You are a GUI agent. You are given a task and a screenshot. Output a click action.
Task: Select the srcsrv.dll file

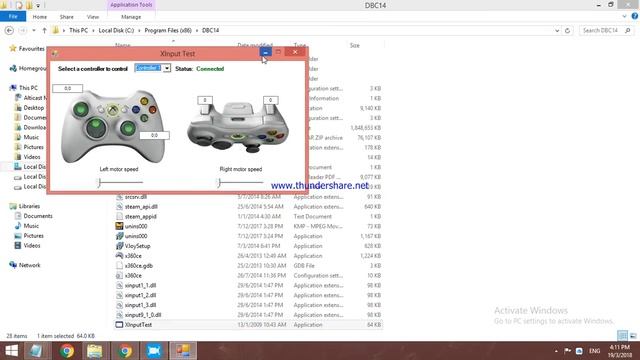pos(136,197)
